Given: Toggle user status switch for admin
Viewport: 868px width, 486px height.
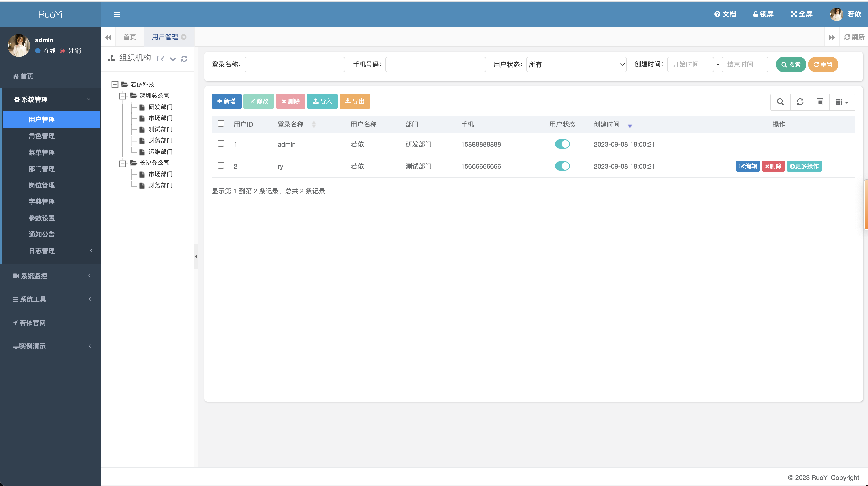Looking at the screenshot, I should coord(562,144).
